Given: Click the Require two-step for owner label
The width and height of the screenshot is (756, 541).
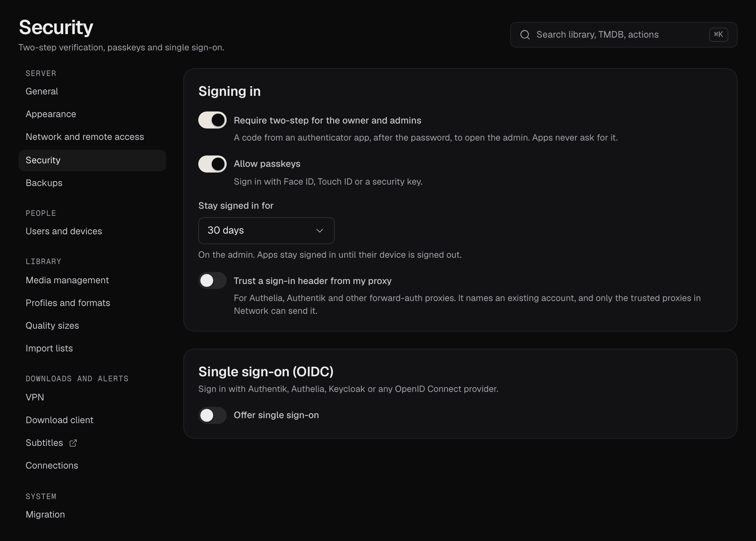Looking at the screenshot, I should tap(327, 121).
